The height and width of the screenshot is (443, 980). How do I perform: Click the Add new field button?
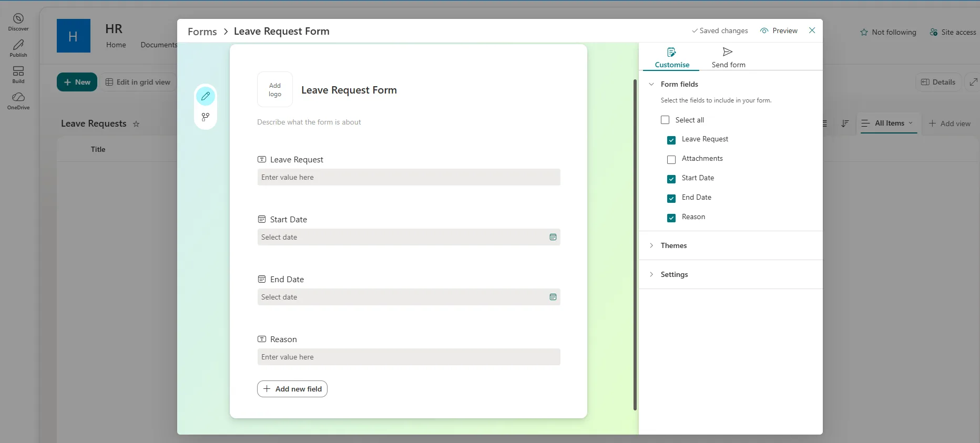[x=292, y=389]
